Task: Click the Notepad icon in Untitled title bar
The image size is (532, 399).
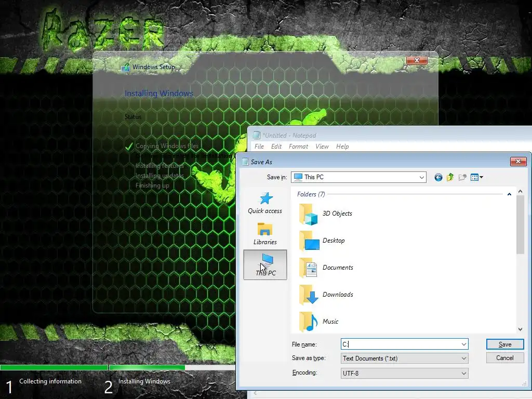Action: pos(257,136)
